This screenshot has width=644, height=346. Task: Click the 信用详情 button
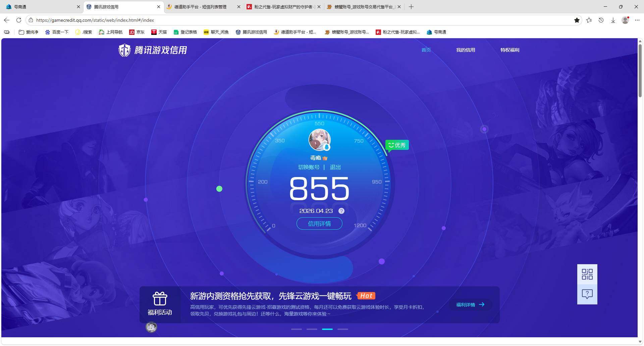tap(319, 223)
